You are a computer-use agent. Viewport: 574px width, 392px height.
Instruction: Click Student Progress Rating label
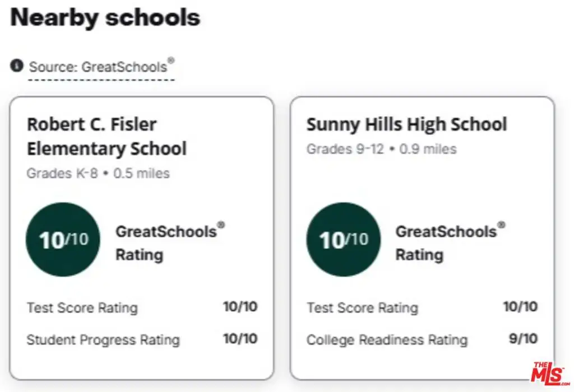[103, 340]
